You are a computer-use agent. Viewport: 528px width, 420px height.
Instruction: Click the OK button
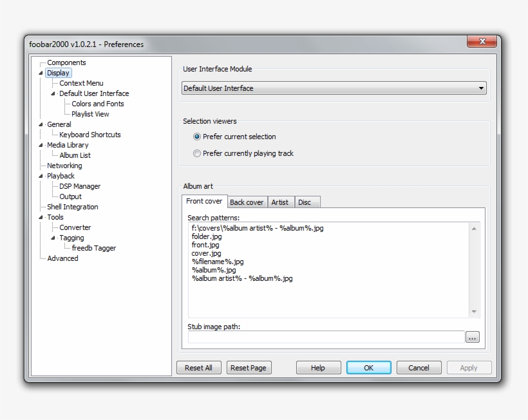(368, 367)
